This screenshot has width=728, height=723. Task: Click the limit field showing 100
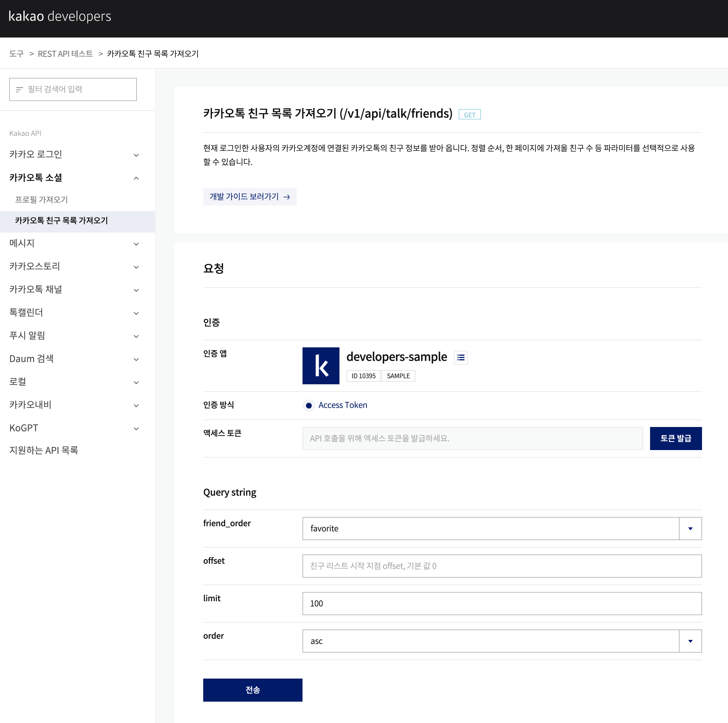click(501, 604)
